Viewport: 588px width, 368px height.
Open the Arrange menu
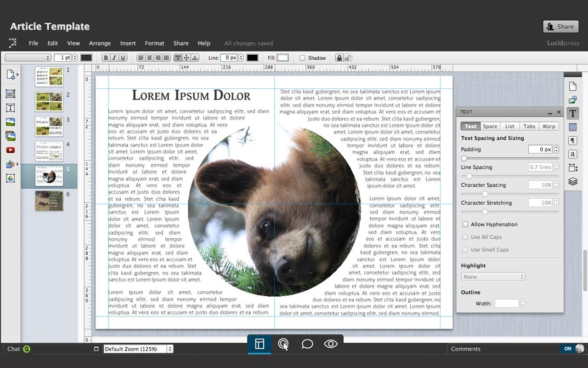pyautogui.click(x=100, y=43)
